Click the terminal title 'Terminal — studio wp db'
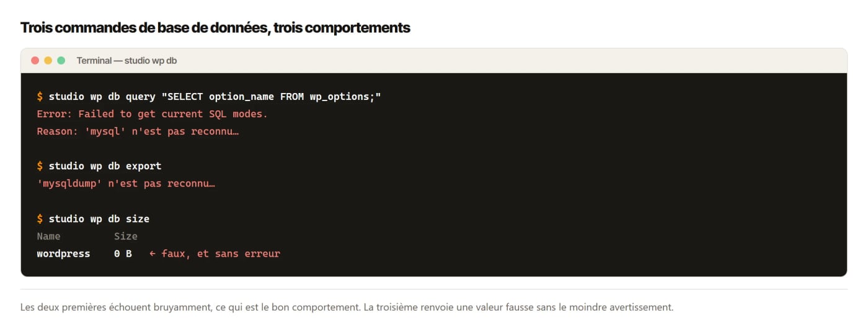Image resolution: width=868 pixels, height=333 pixels. click(x=126, y=60)
